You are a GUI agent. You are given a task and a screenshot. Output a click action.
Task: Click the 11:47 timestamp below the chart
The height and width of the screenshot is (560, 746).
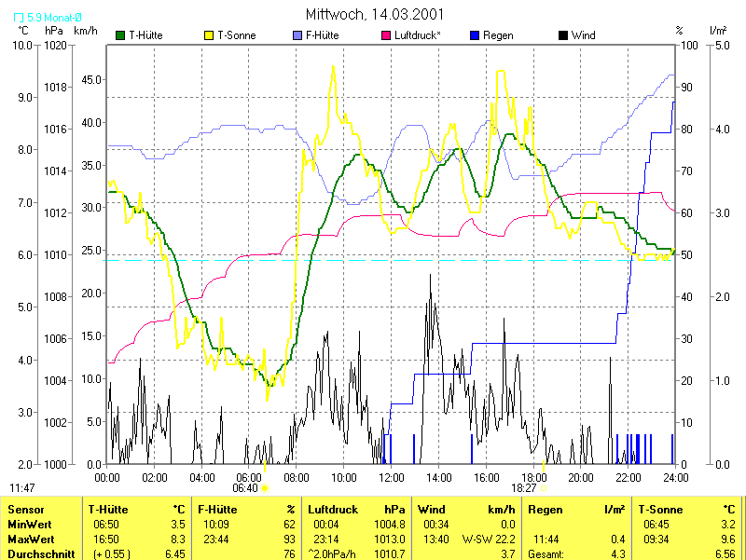[x=22, y=487]
